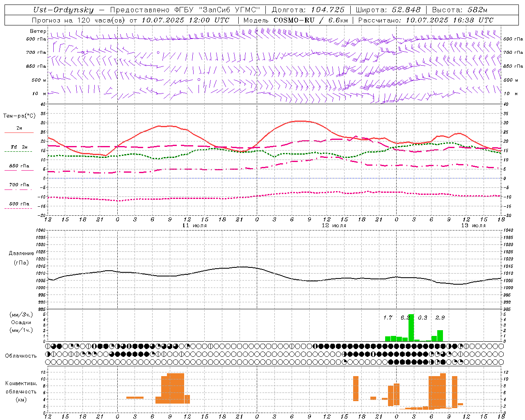
Task: Select the model name COSMO-RU
Action: (x=294, y=20)
